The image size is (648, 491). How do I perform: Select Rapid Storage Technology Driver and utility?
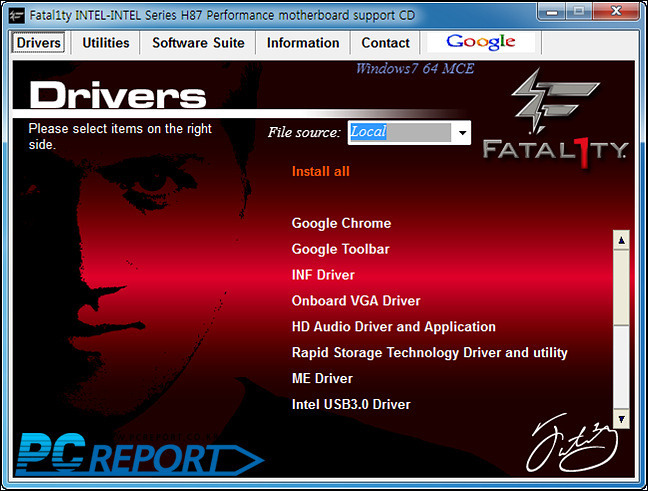pos(429,353)
